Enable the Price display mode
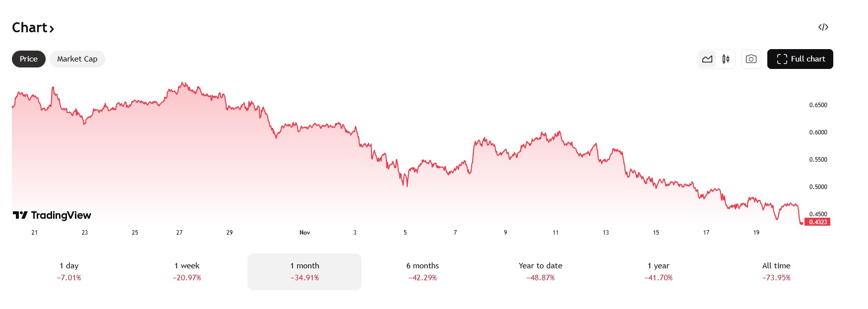 [28, 59]
